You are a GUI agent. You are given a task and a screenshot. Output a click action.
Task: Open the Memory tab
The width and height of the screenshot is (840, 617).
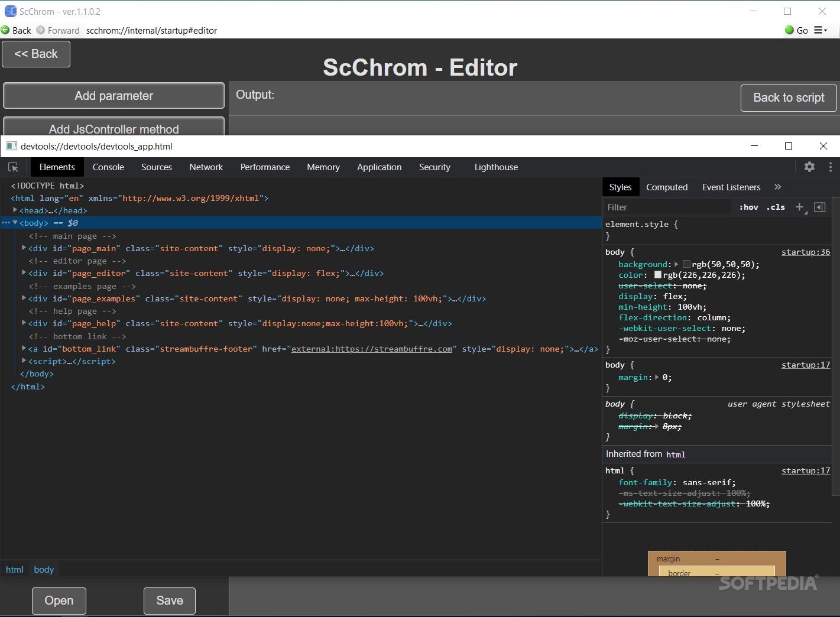pyautogui.click(x=323, y=167)
